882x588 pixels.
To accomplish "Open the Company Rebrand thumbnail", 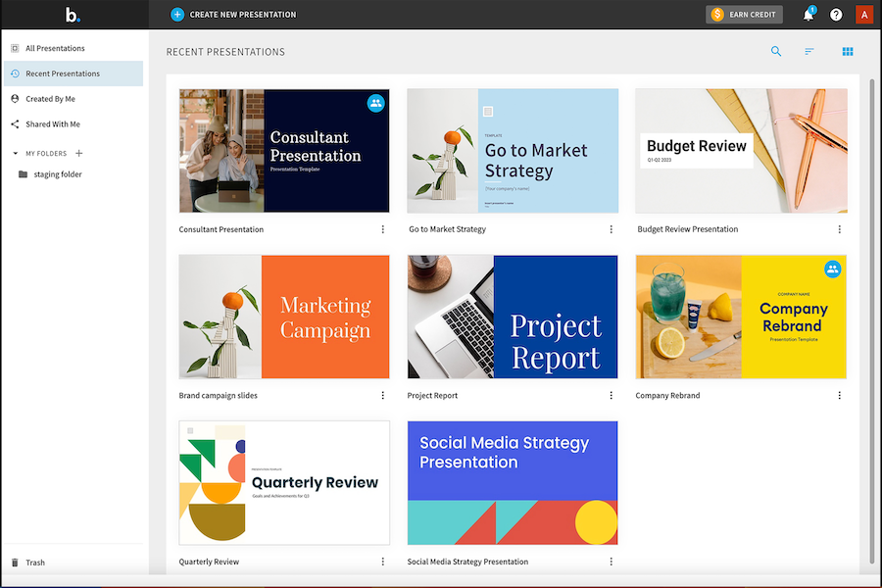I will coord(741,317).
